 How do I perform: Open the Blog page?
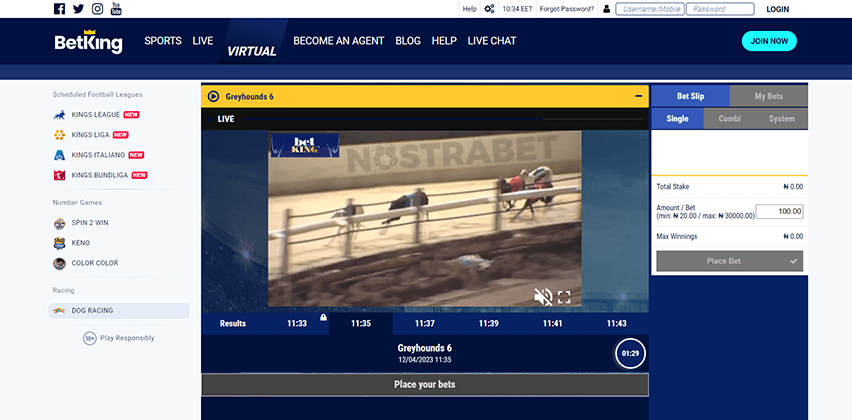(408, 41)
